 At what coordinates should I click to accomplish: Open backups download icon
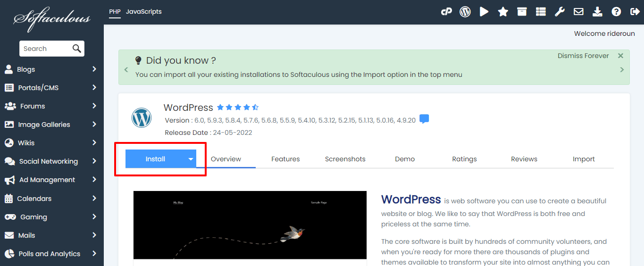coord(597,12)
